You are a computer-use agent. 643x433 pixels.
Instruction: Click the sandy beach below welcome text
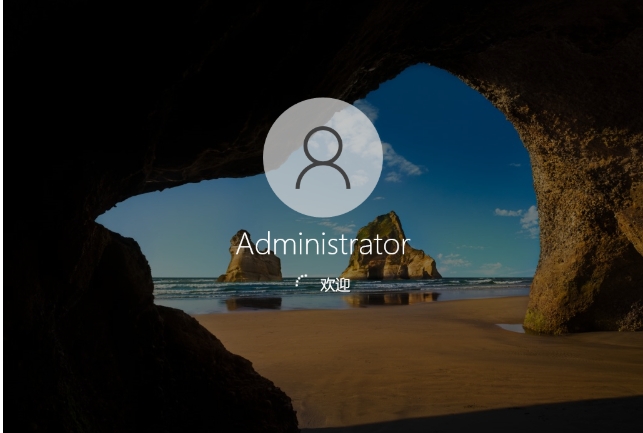(340, 340)
